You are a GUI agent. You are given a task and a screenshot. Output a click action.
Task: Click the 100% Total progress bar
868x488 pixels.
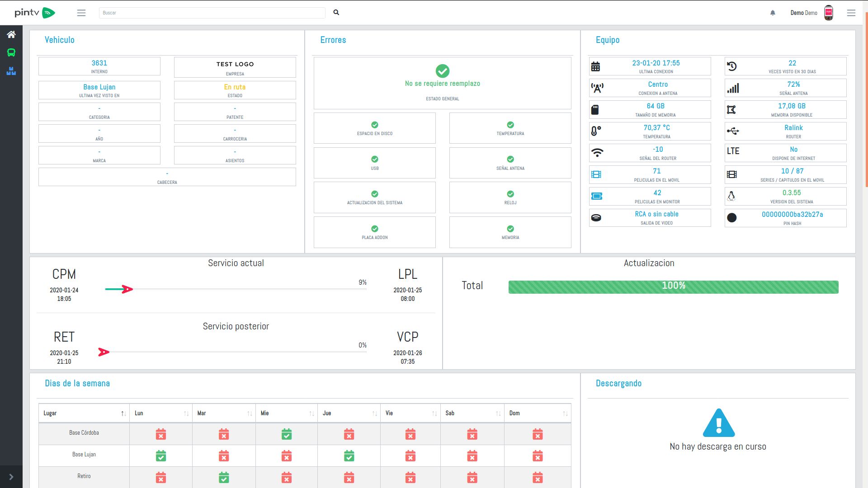point(673,286)
